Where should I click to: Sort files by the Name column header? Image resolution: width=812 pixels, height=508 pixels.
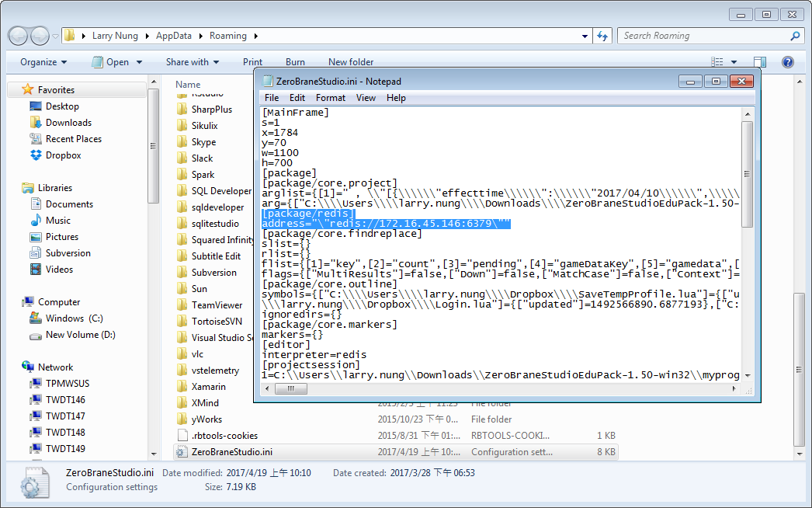point(188,85)
